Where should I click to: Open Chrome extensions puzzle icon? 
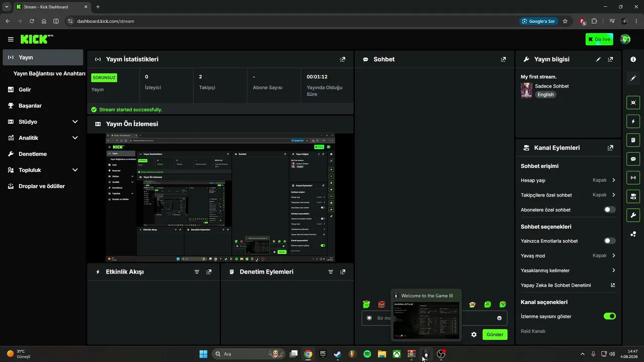coord(594,21)
